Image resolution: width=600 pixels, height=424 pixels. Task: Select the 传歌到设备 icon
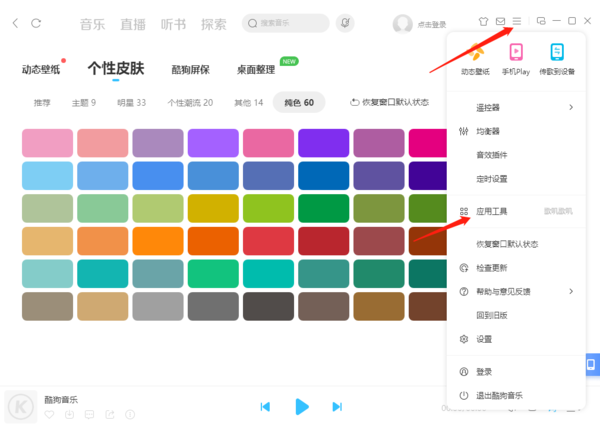(557, 58)
